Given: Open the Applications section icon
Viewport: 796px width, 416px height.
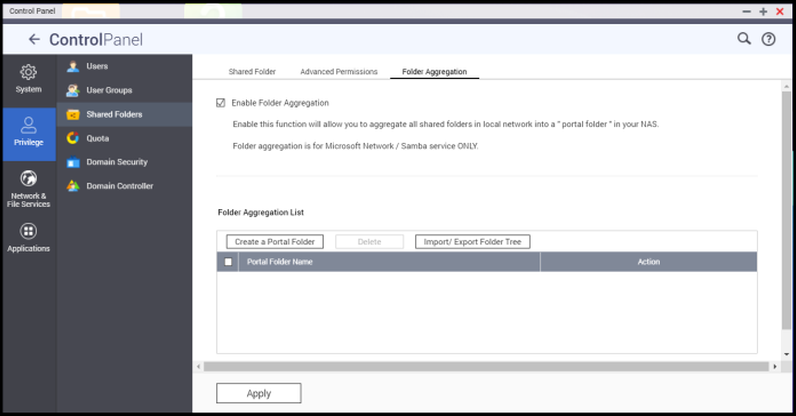Looking at the screenshot, I should pos(28,231).
